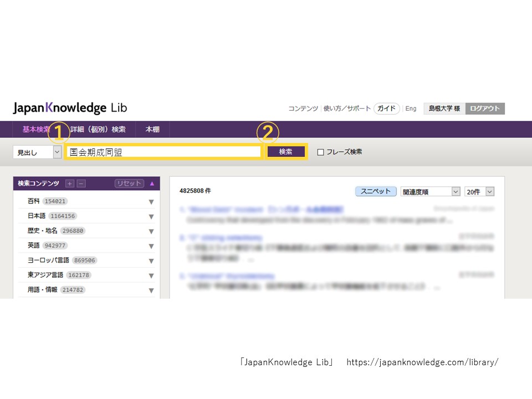The height and width of the screenshot is (399, 532).
Task: Expand the 歴史・地名 category arrow
Action: coord(151,232)
